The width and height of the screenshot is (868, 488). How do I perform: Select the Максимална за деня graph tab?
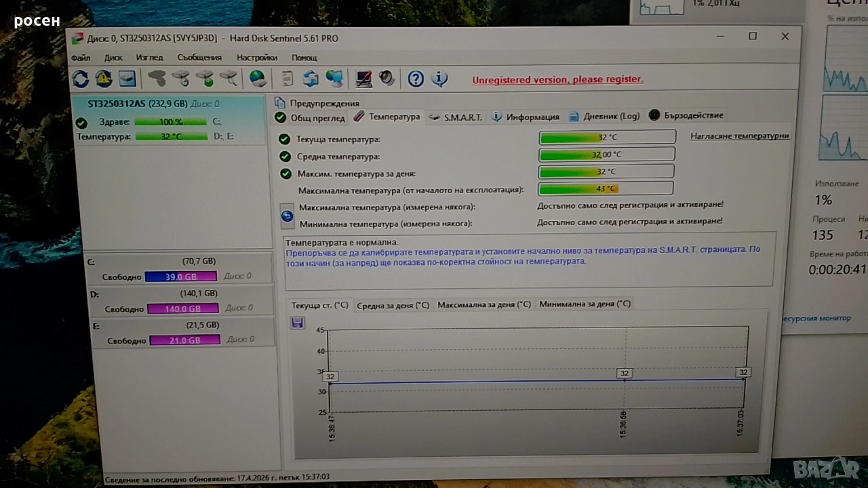pos(484,304)
